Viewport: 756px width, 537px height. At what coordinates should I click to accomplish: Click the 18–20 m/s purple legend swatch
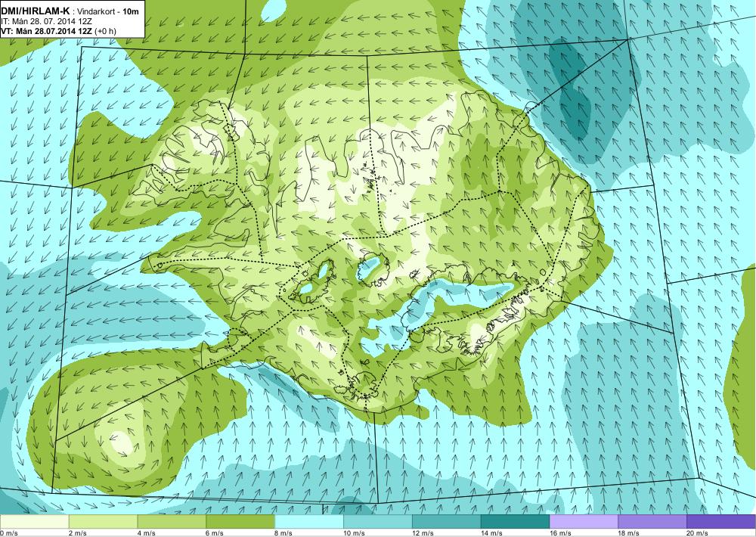tap(653, 522)
